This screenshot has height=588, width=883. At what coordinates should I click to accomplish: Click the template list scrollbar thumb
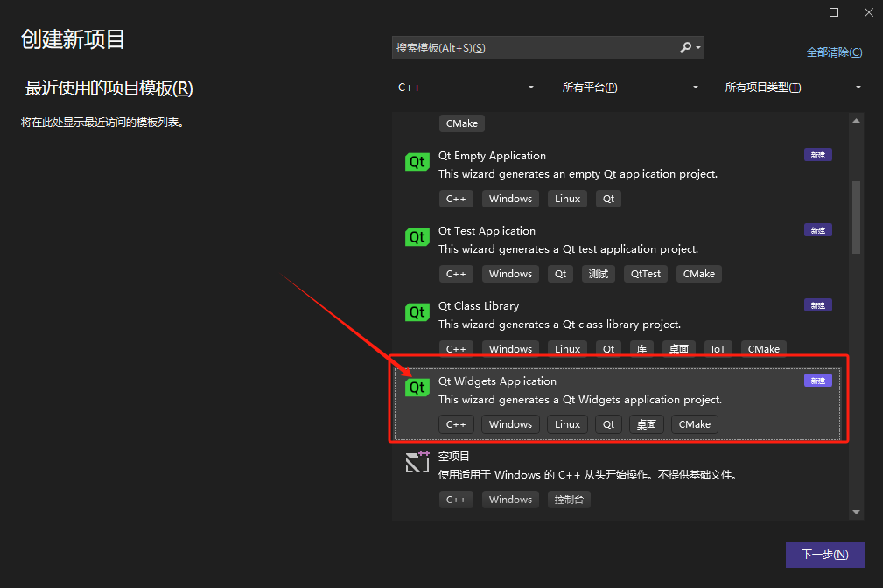pos(856,217)
